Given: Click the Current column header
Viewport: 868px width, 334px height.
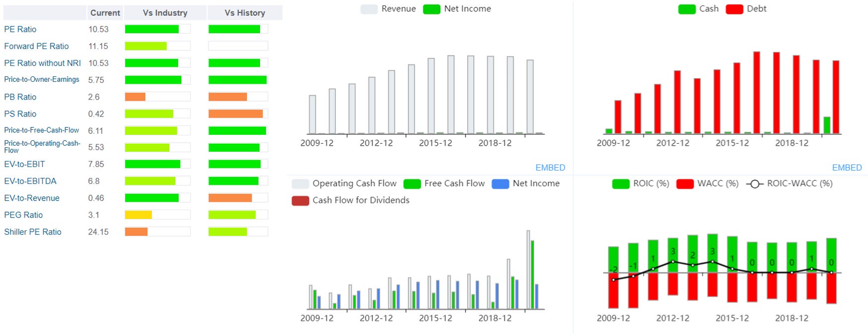Looking at the screenshot, I should tap(105, 13).
